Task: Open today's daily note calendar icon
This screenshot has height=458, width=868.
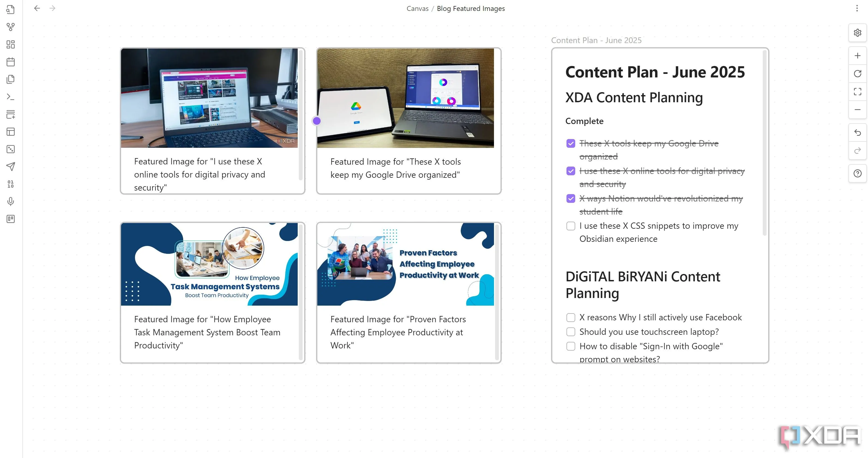Action: [11, 62]
